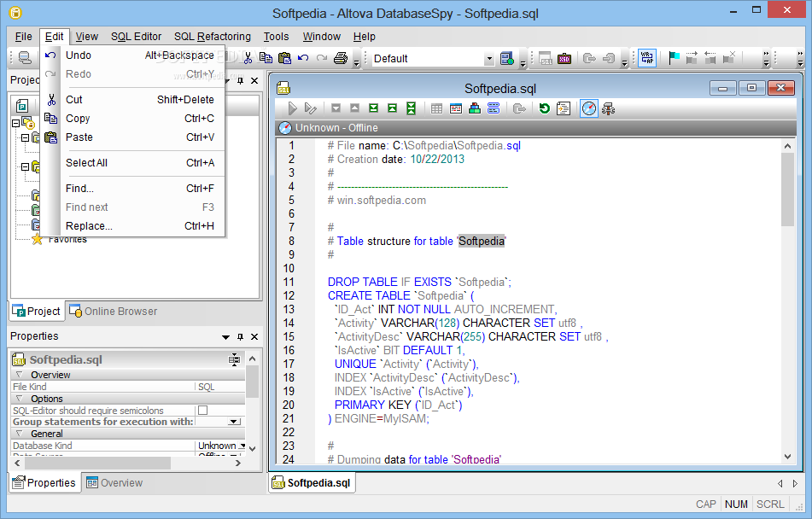The height and width of the screenshot is (519, 812).
Task: Click the data source server icon beside Default
Action: tap(507, 59)
